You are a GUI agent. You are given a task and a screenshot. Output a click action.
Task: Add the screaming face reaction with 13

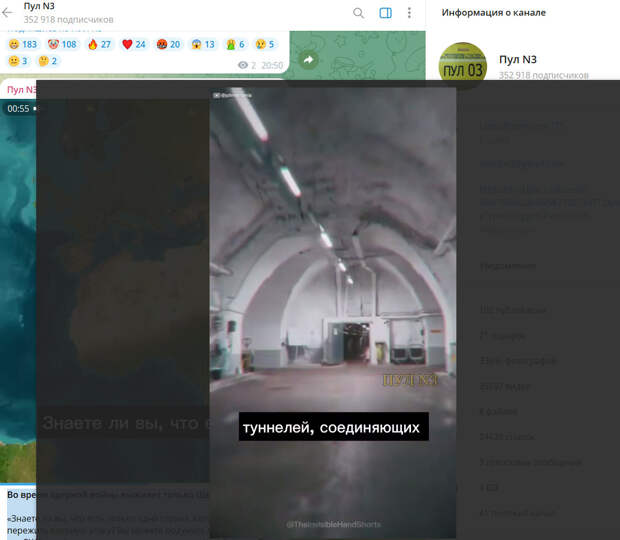203,44
